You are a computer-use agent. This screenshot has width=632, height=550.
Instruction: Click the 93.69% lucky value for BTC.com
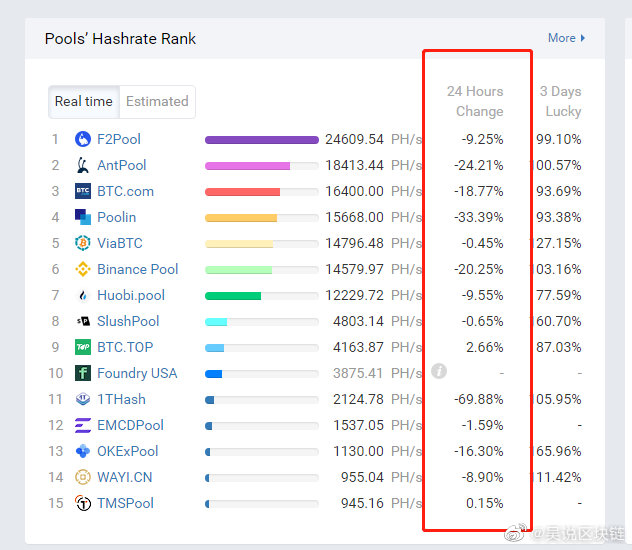tap(559, 191)
